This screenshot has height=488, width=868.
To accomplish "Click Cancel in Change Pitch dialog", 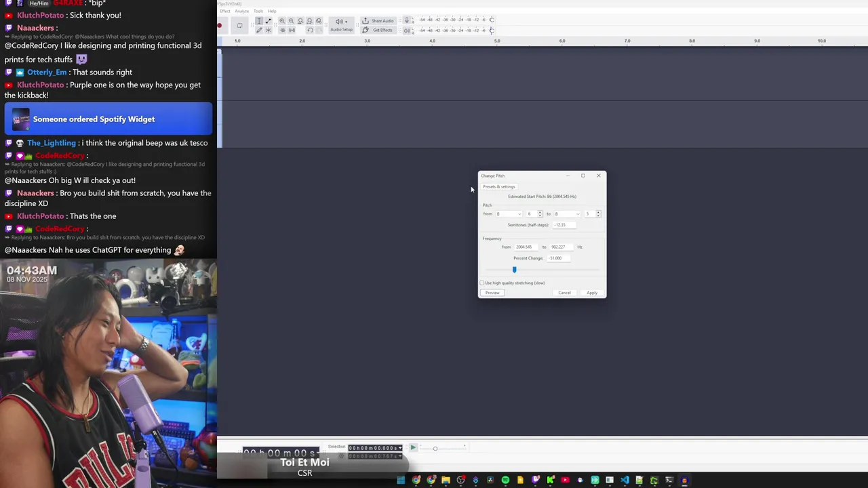I will coord(564,293).
